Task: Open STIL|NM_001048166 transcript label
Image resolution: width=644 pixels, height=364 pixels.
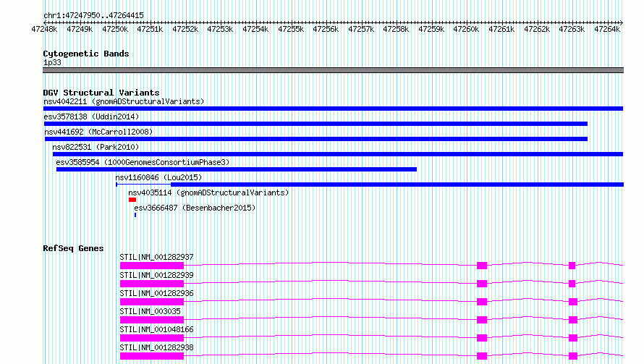Action: [x=156, y=329]
